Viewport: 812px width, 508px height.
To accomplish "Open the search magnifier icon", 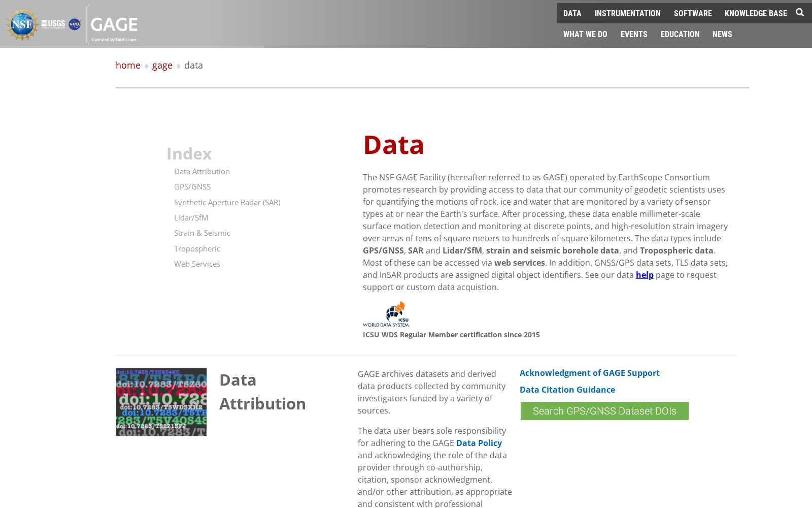I will click(x=800, y=13).
